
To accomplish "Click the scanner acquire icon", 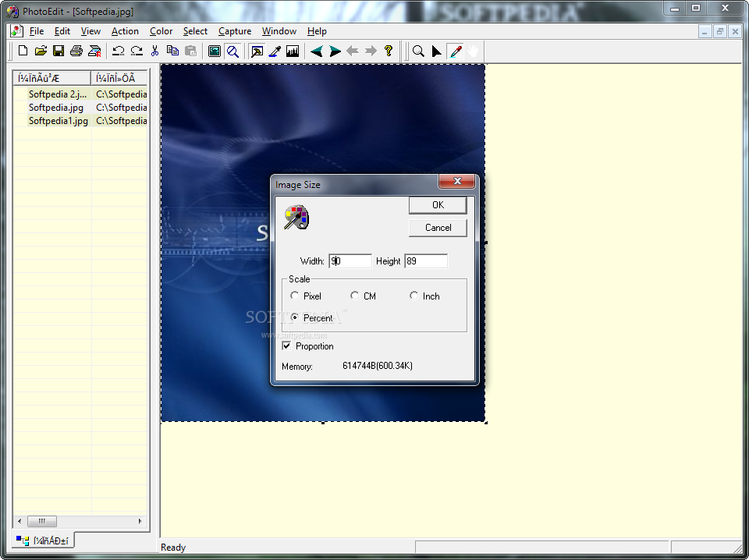I will tap(94, 51).
